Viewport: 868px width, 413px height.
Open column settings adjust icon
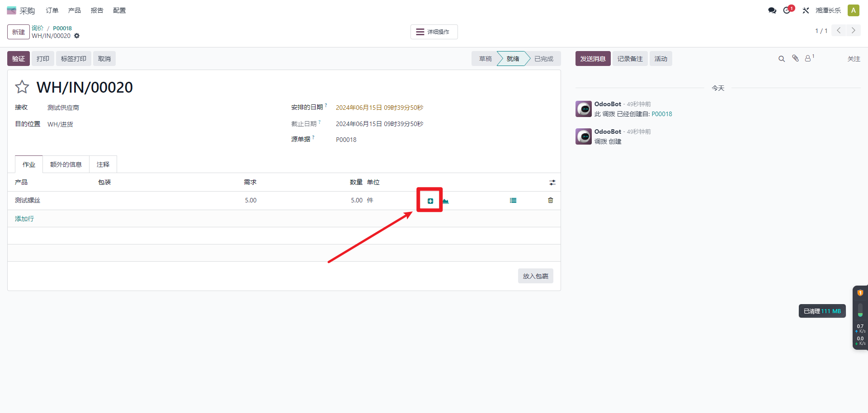pyautogui.click(x=552, y=183)
